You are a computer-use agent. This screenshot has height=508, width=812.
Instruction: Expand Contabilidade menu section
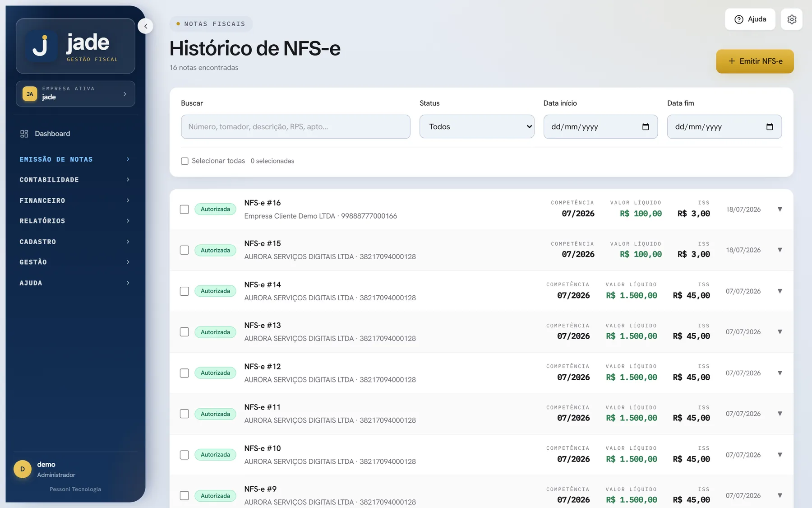tap(75, 180)
